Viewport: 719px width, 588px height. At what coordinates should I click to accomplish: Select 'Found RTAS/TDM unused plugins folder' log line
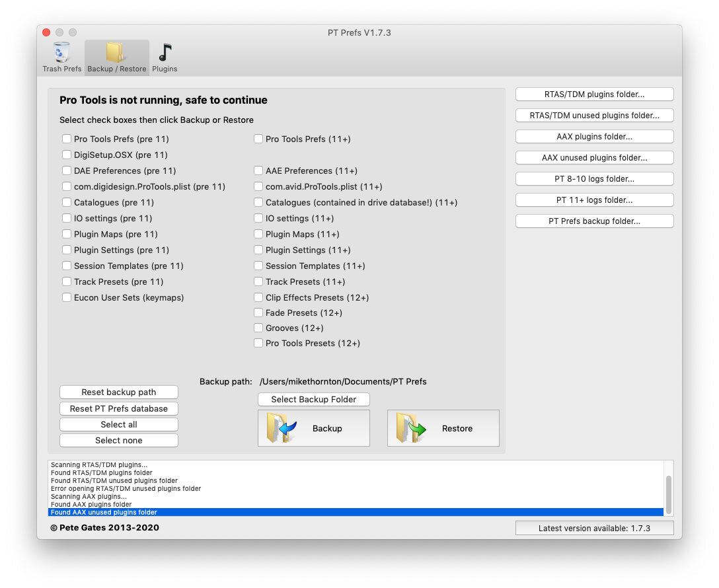[x=356, y=480]
